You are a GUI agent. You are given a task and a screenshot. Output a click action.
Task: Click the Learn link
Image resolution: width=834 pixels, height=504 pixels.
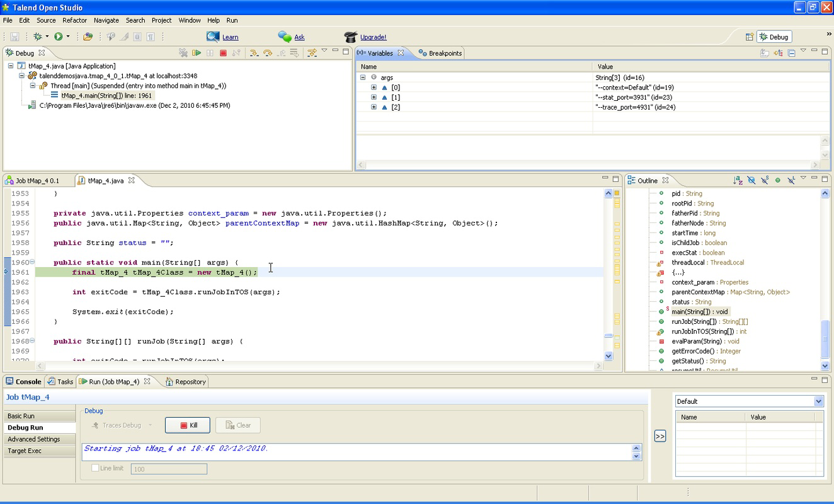click(230, 37)
